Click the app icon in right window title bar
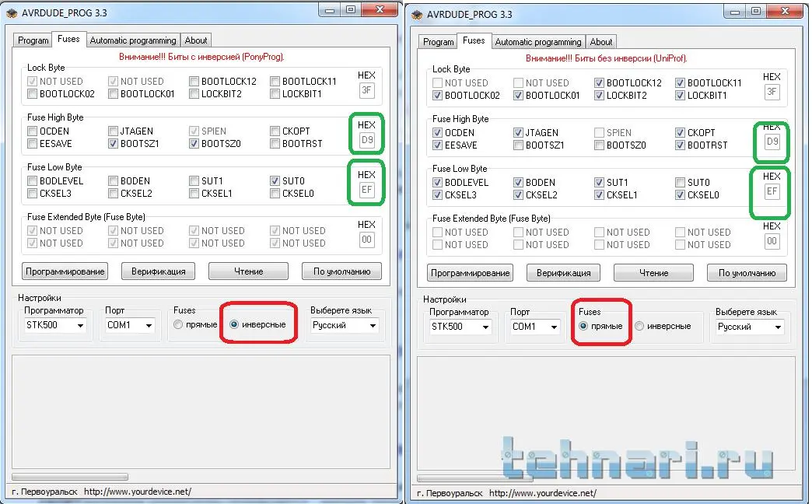Screen dimensions: 812x504 point(417,15)
